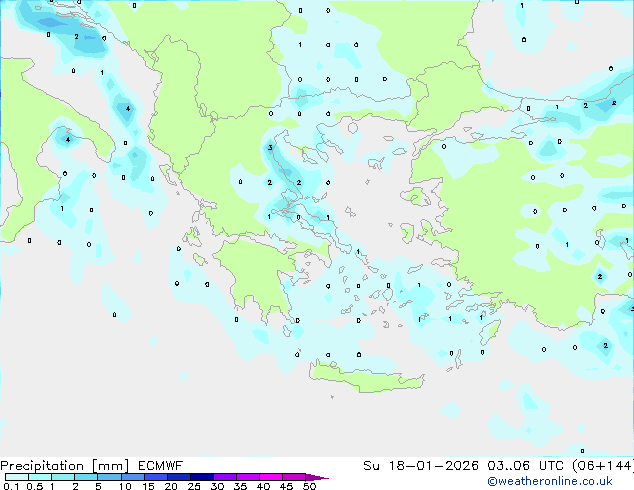The height and width of the screenshot is (490, 634).
Task: Click the legend scale label 0.1
Action: [x=11, y=486]
